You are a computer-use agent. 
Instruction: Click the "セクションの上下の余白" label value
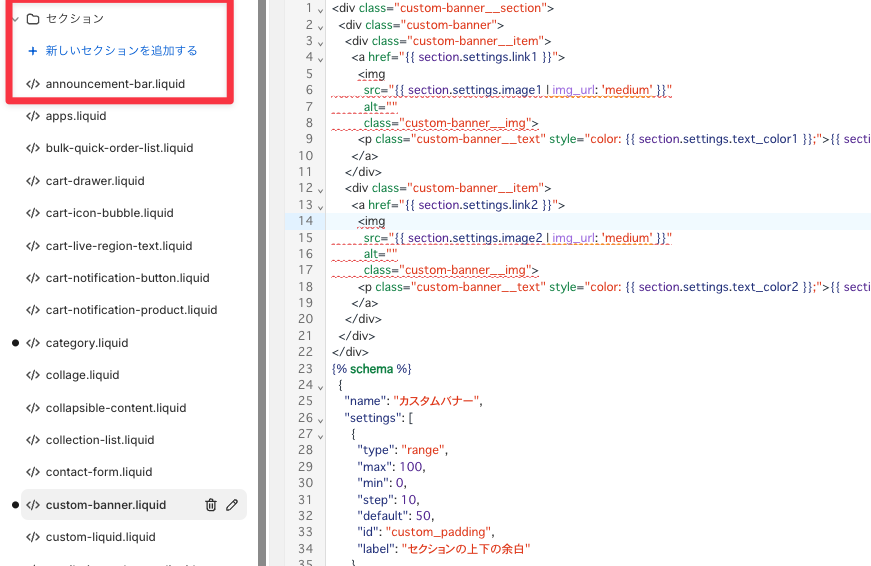[x=465, y=549]
